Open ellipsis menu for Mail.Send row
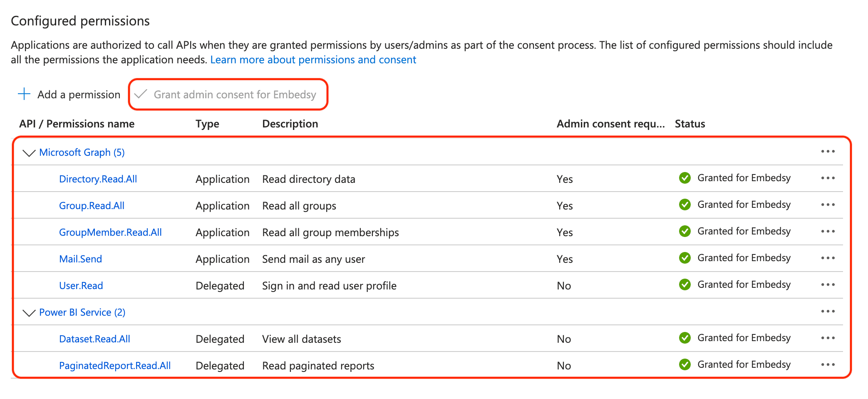The height and width of the screenshot is (399, 868). 828,258
